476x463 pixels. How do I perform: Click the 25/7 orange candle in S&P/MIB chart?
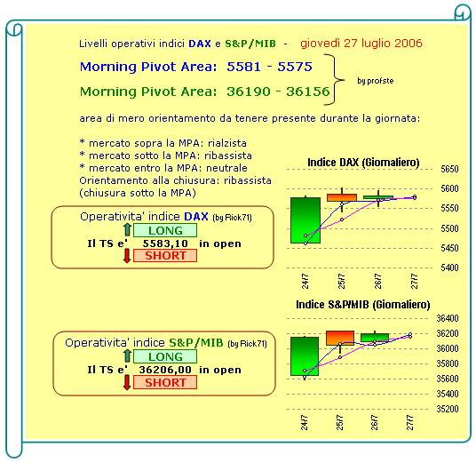340,338
